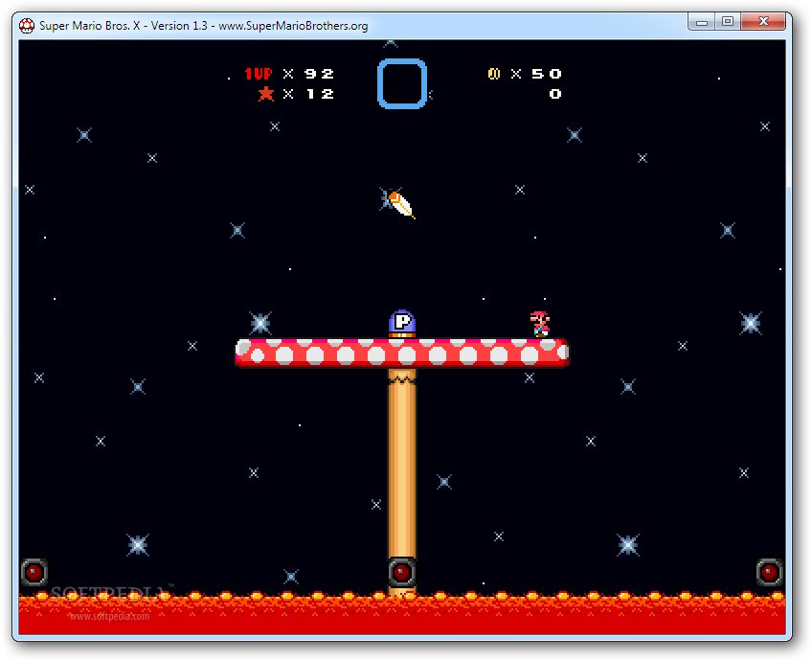Click the coin count value 50
The width and height of the screenshot is (812, 661).
(x=547, y=74)
